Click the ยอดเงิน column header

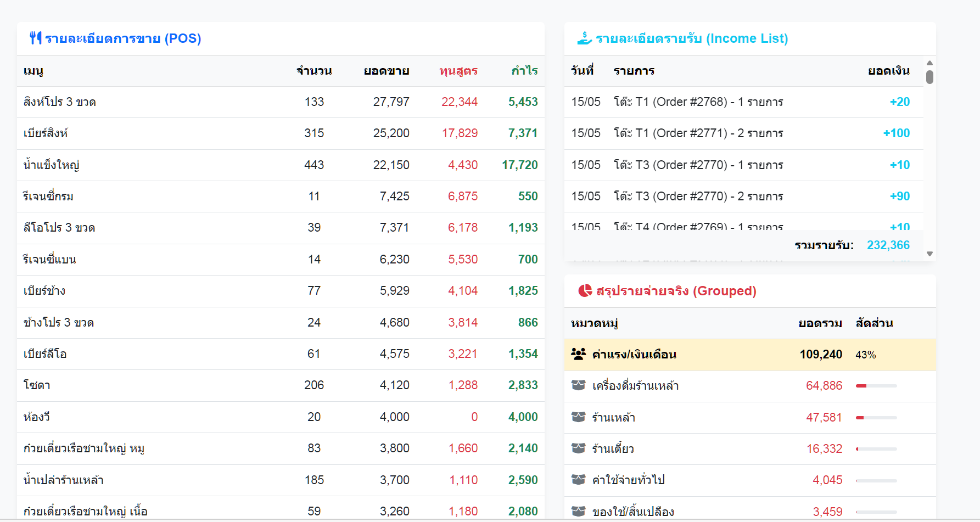tap(889, 71)
